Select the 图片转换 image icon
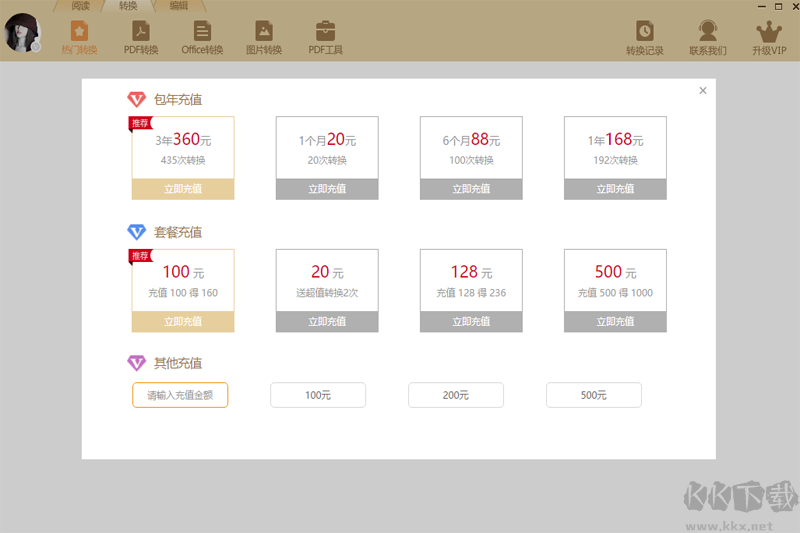The image size is (800, 533). 264,31
